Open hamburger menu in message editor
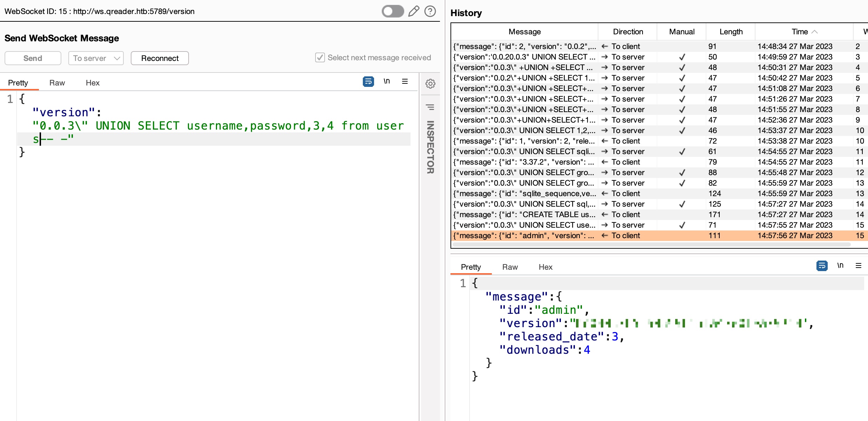This screenshot has height=421, width=868. (405, 82)
